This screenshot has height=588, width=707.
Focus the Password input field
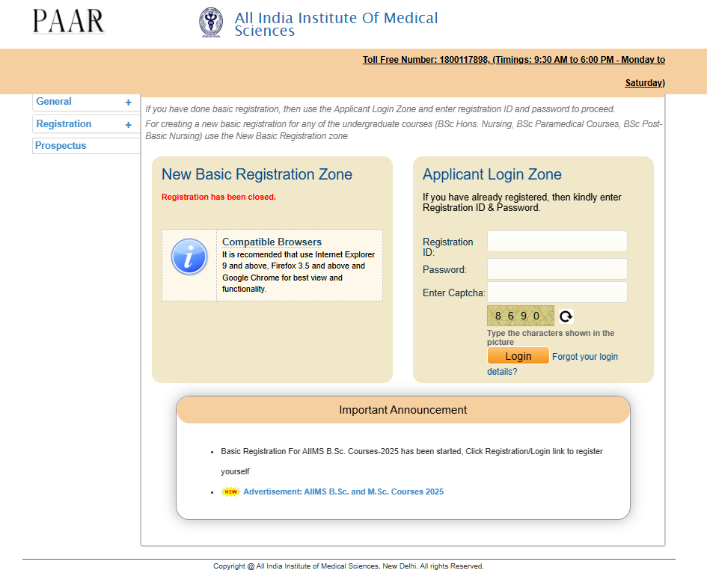[x=557, y=269]
